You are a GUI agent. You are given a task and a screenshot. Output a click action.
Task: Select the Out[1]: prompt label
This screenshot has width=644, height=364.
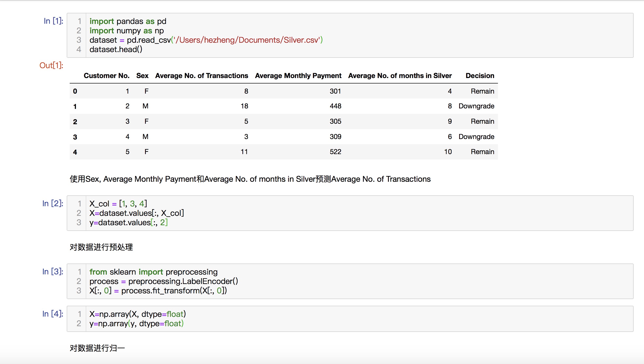click(x=51, y=65)
